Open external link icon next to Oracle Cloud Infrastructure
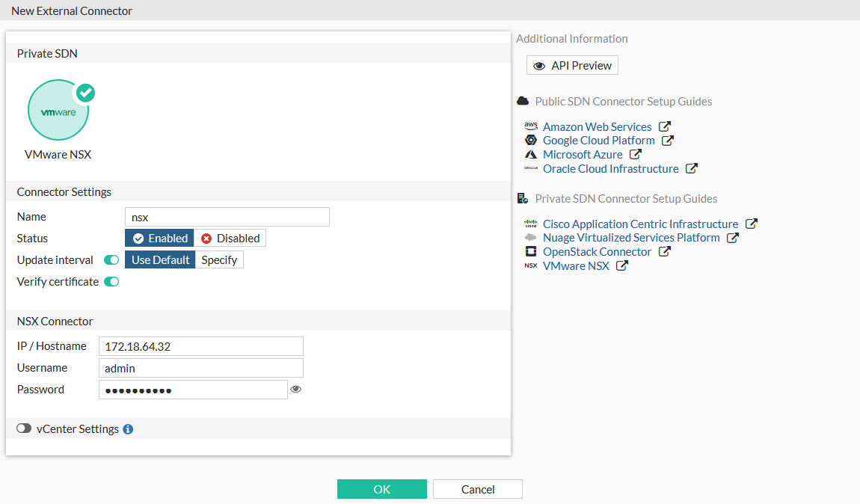The width and height of the screenshot is (860, 504). [x=692, y=168]
